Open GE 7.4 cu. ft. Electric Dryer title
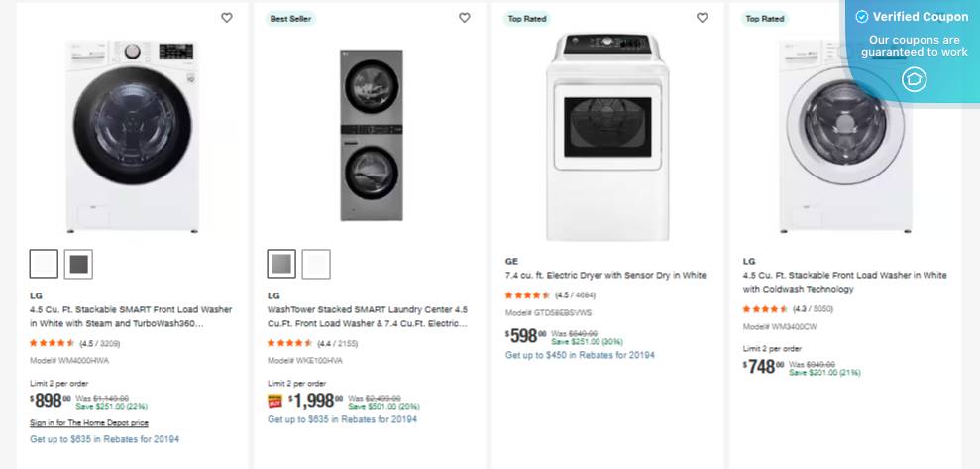Viewport: 980px width, 469px height. click(605, 275)
